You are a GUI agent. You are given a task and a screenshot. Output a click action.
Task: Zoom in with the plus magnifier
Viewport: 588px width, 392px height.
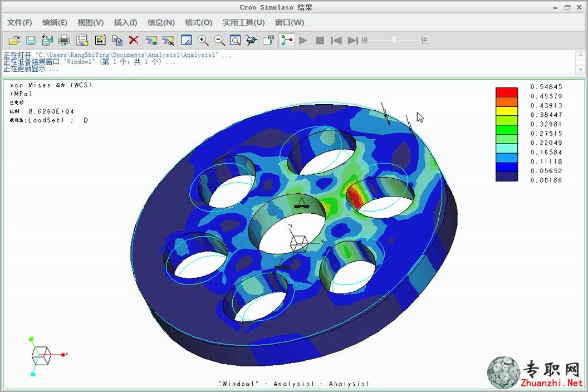pyautogui.click(x=203, y=40)
